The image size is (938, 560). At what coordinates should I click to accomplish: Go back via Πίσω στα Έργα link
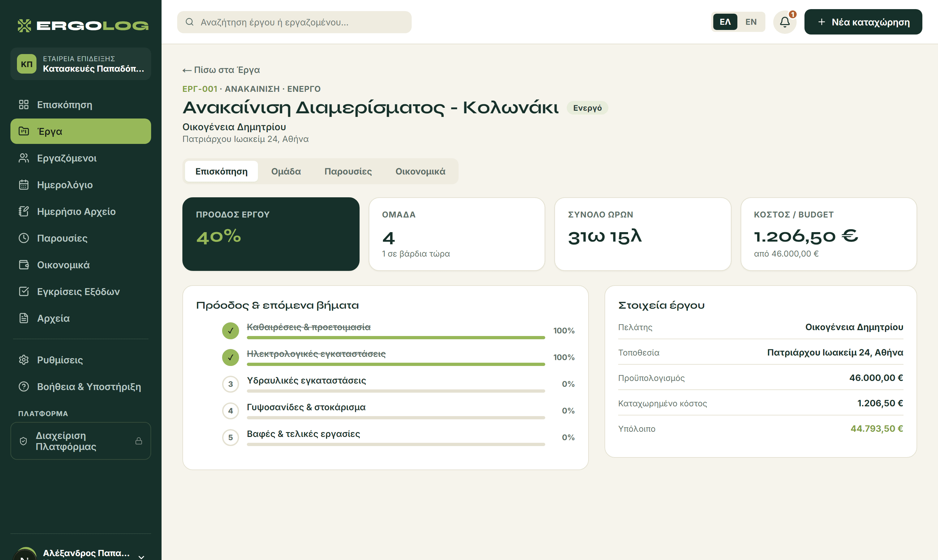point(221,70)
